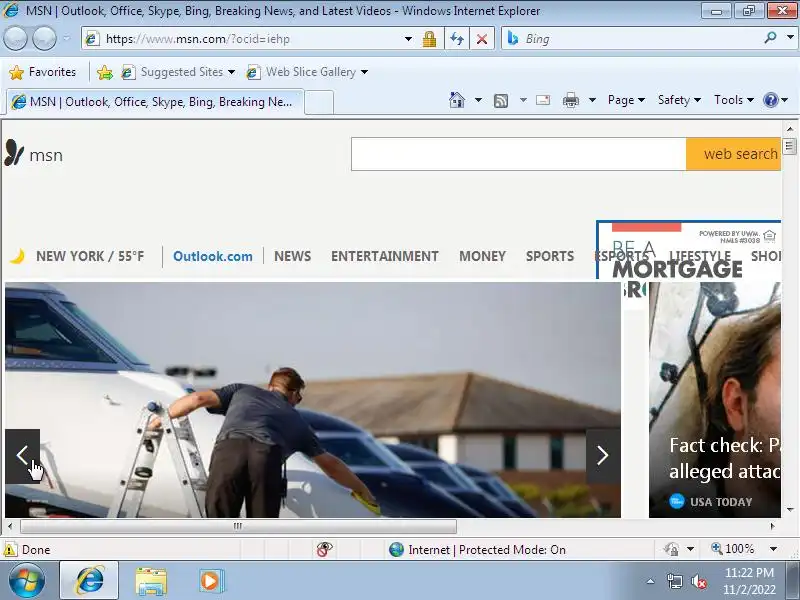The width and height of the screenshot is (800, 600).
Task: Open the Safety menu
Action: tap(679, 100)
